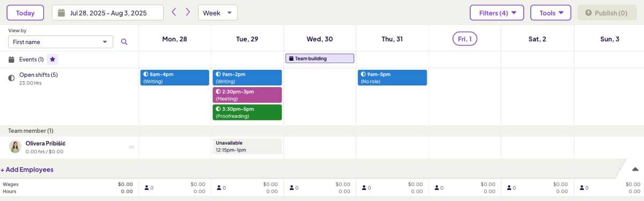
Task: Go to the next week arrow
Action: click(x=188, y=12)
